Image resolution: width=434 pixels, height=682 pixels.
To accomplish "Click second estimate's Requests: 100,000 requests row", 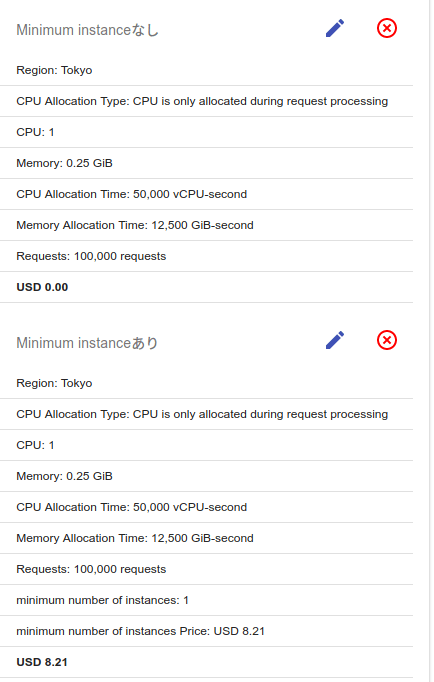I will coord(206,569).
